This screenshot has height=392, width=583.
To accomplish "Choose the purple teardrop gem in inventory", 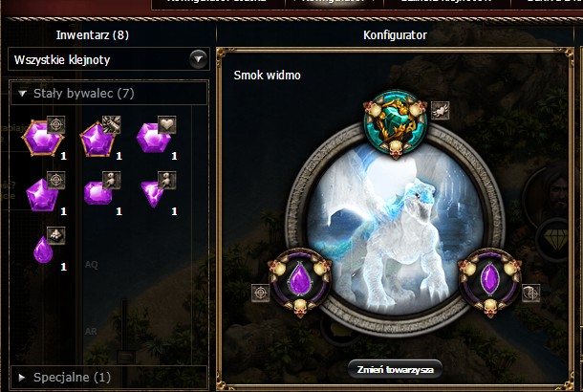I will tap(43, 250).
